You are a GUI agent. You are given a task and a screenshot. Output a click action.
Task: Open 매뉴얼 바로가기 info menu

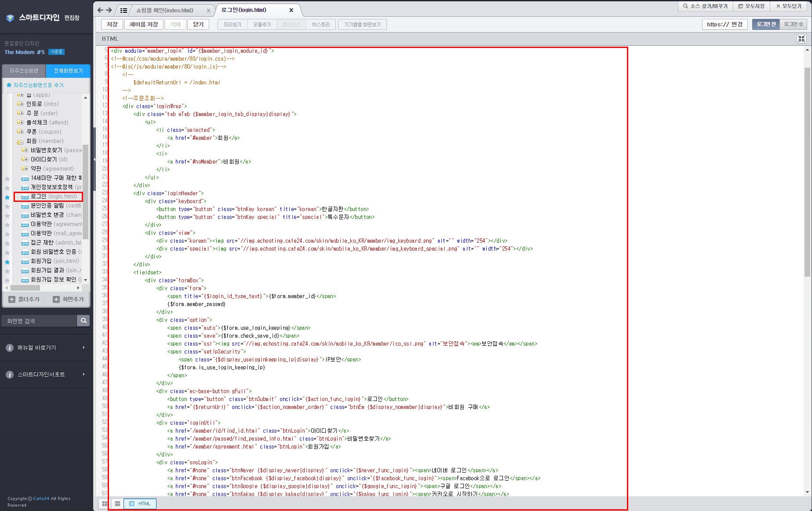click(47, 348)
